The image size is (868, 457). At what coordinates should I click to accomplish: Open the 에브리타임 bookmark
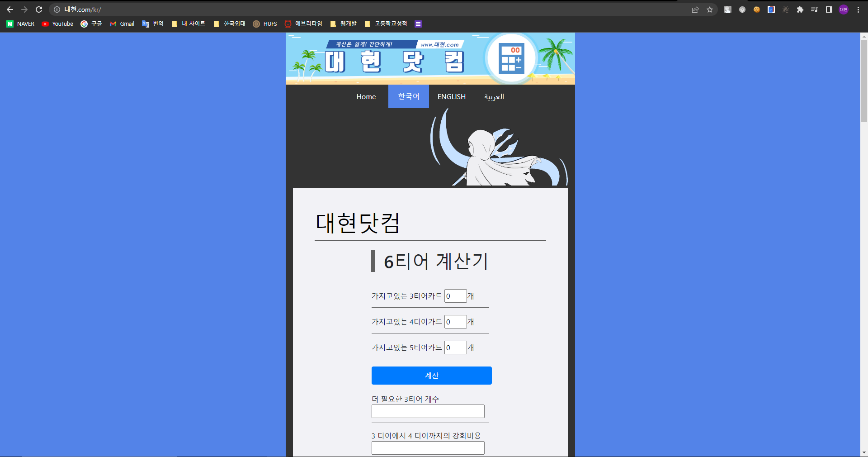[304, 24]
